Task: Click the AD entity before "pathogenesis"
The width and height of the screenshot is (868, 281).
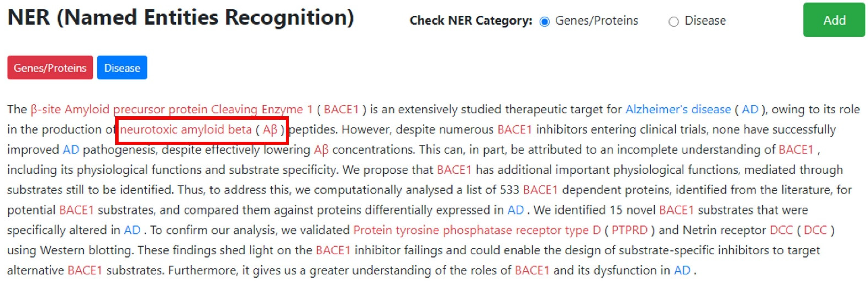Action: click(71, 150)
